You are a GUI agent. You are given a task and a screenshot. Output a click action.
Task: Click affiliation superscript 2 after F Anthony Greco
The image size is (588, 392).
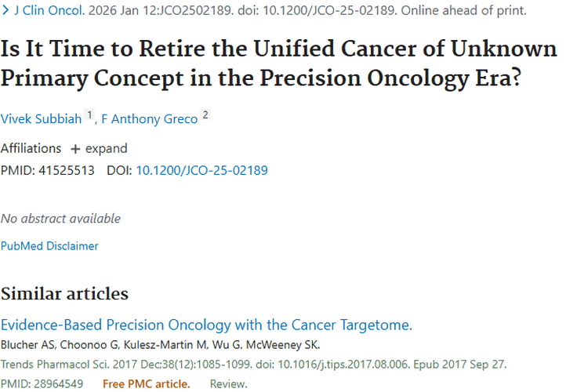205,114
